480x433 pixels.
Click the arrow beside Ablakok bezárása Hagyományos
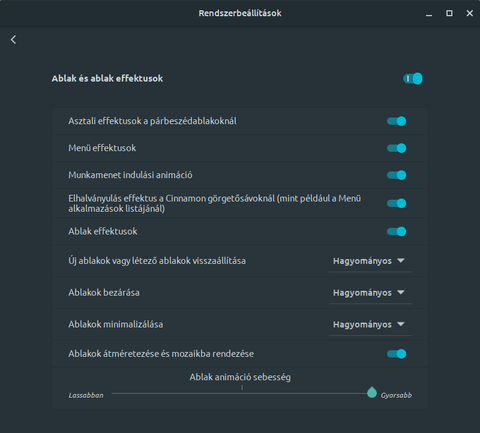(x=401, y=292)
